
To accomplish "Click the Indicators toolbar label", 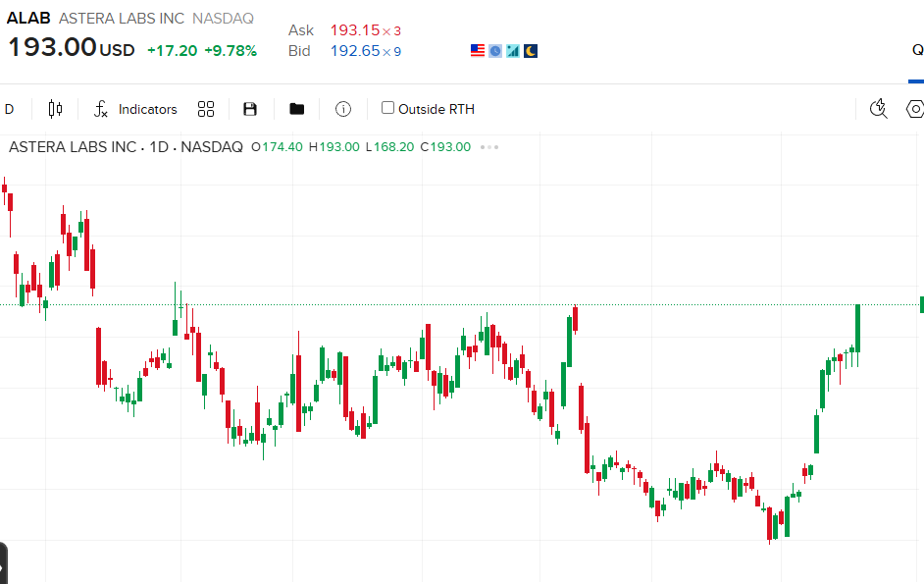I will (x=148, y=109).
